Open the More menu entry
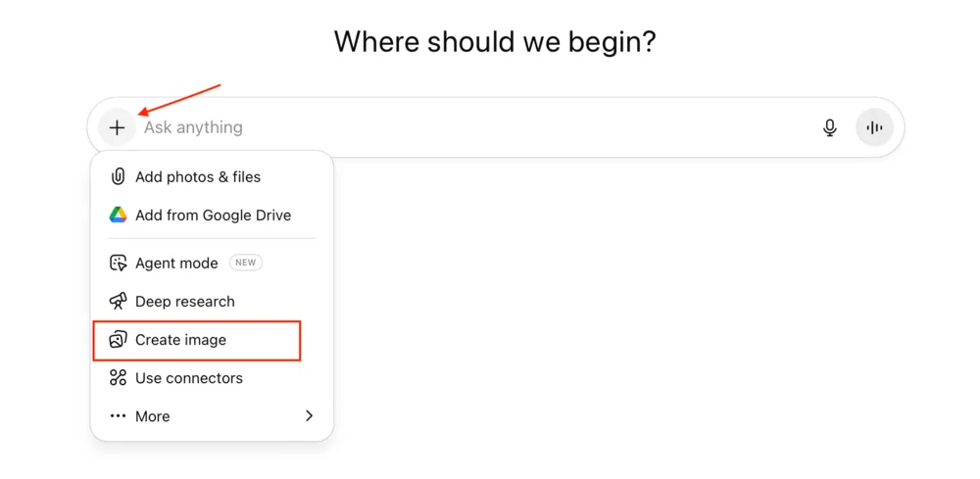This screenshot has height=479, width=980. click(153, 416)
